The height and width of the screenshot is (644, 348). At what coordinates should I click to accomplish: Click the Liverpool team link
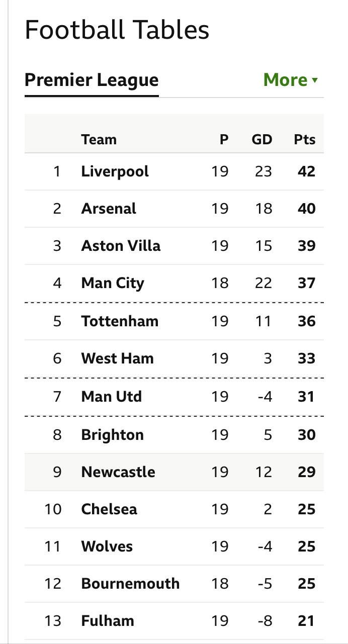point(115,171)
